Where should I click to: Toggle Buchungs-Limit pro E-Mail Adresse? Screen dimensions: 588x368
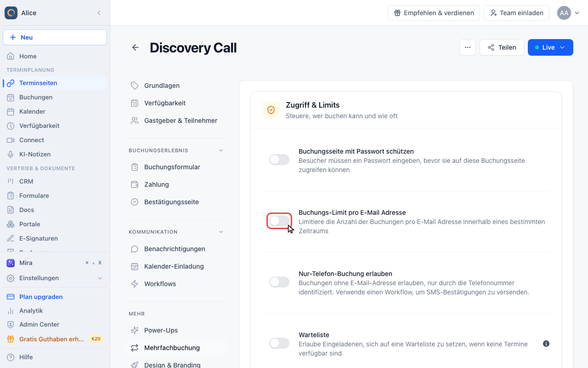(279, 221)
